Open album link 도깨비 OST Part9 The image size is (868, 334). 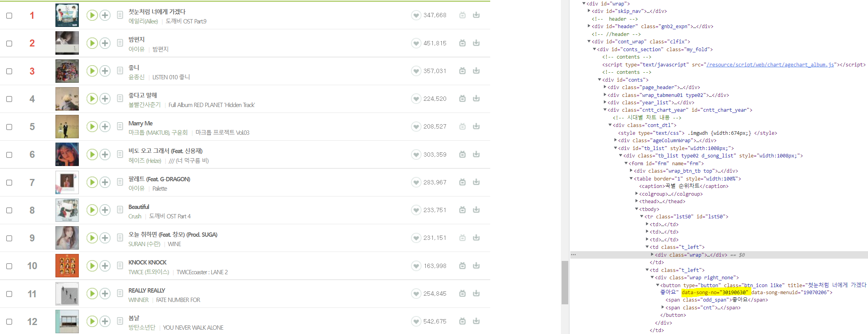(186, 21)
